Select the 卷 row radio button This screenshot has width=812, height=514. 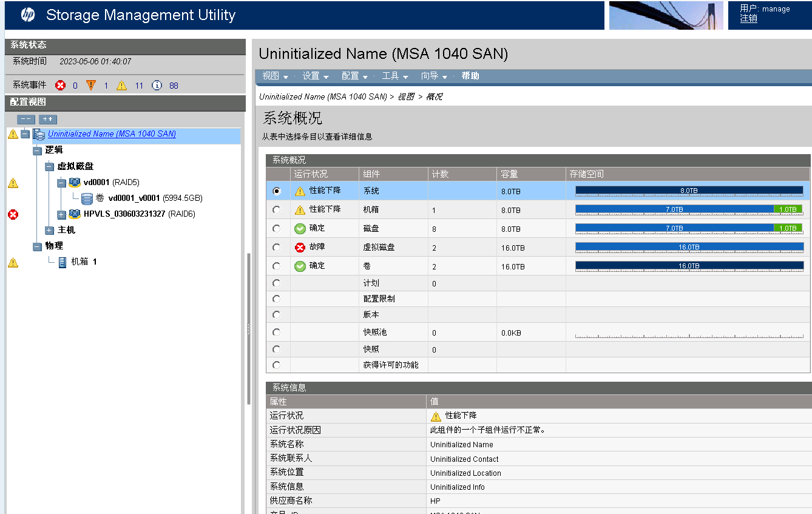coord(277,266)
